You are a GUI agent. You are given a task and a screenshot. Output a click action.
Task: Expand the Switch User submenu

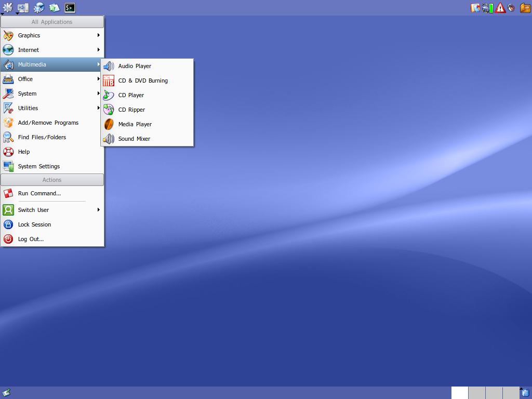point(33,210)
